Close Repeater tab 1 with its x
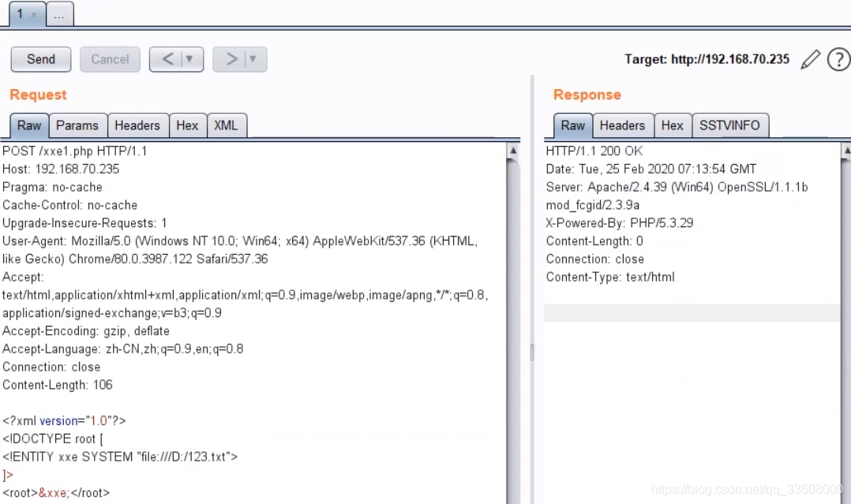This screenshot has width=851, height=504. click(34, 15)
